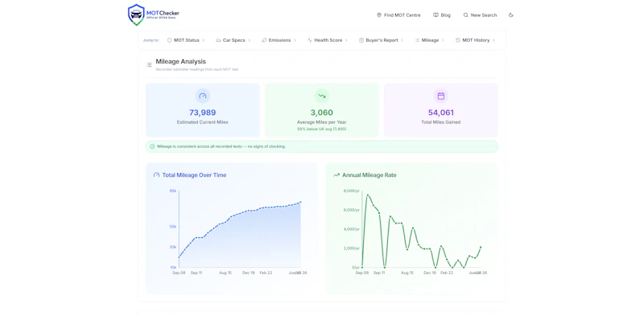Image resolution: width=644 pixels, height=316 pixels.
Task: Click the 85k axis label
Action: pos(173,191)
